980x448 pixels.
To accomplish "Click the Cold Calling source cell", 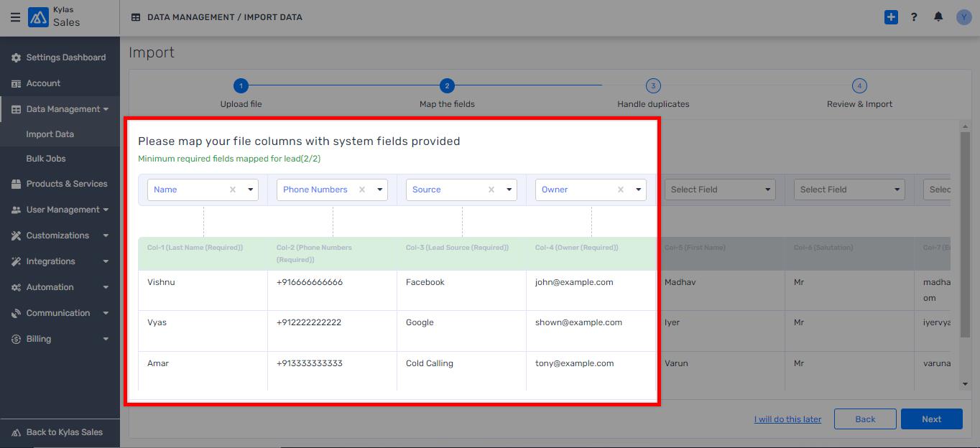I will coord(461,370).
